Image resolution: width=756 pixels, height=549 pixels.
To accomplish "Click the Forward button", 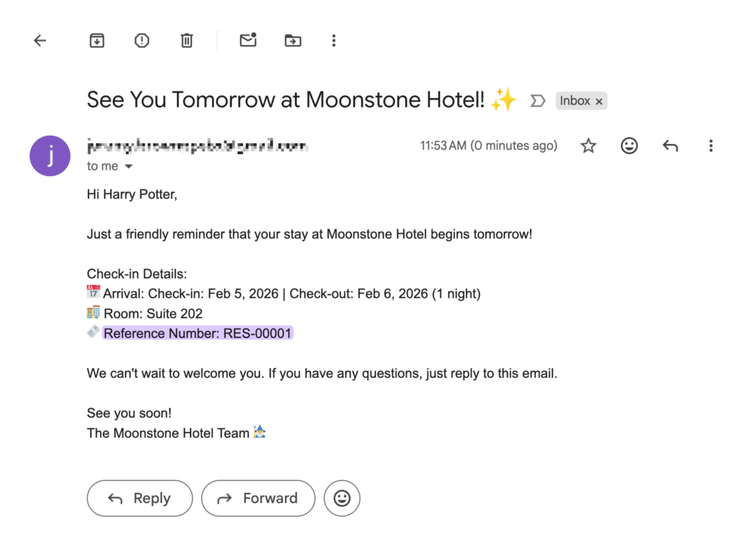I will pyautogui.click(x=258, y=498).
